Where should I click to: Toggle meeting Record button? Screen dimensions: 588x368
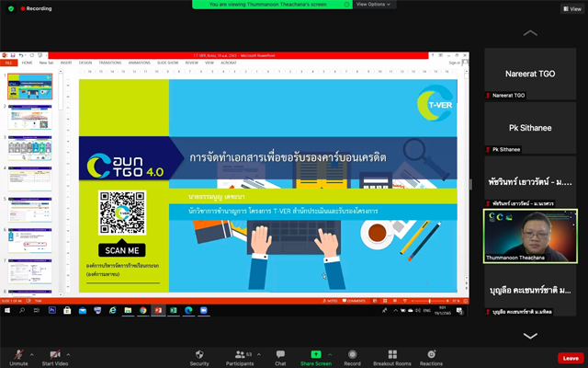[x=352, y=358]
